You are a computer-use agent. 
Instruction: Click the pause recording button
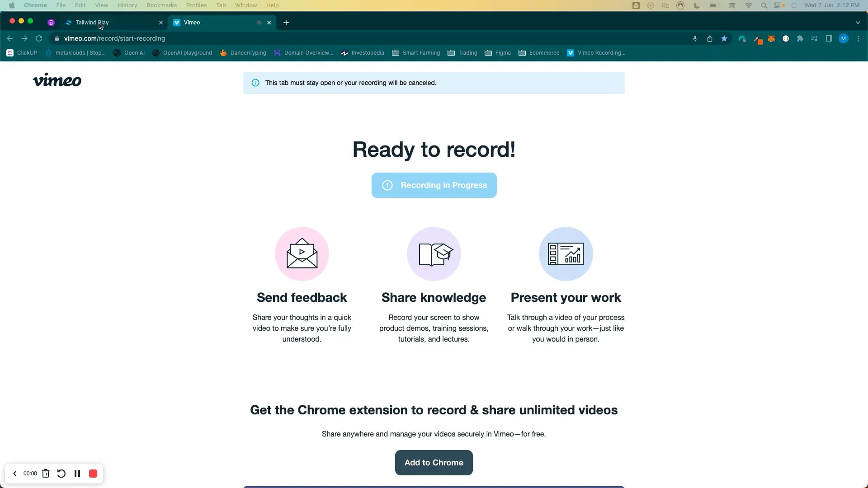(x=77, y=473)
